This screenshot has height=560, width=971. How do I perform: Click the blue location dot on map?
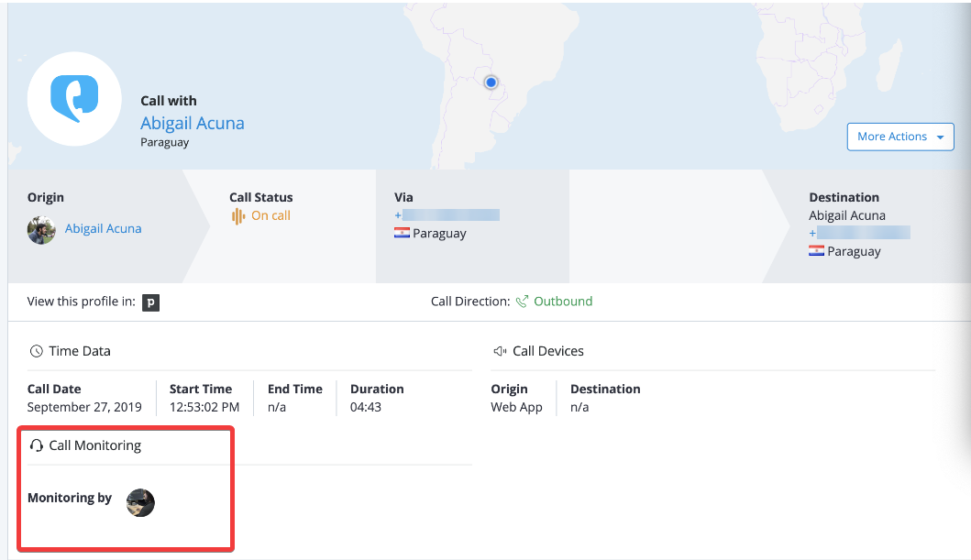491,82
